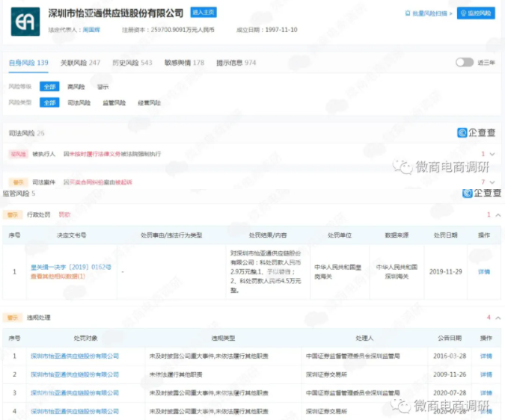The height and width of the screenshot is (420, 505).
Task: Collapse the 行政处罚 section
Action: click(x=498, y=214)
